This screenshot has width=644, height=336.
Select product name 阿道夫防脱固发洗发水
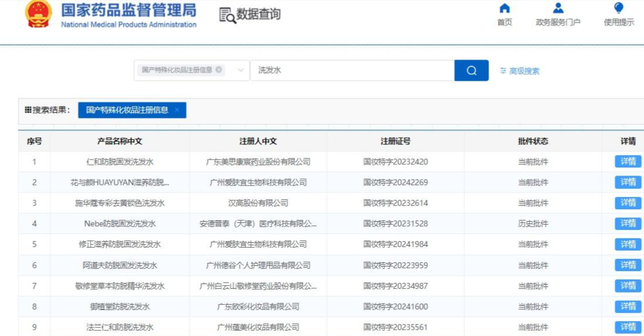120,265
